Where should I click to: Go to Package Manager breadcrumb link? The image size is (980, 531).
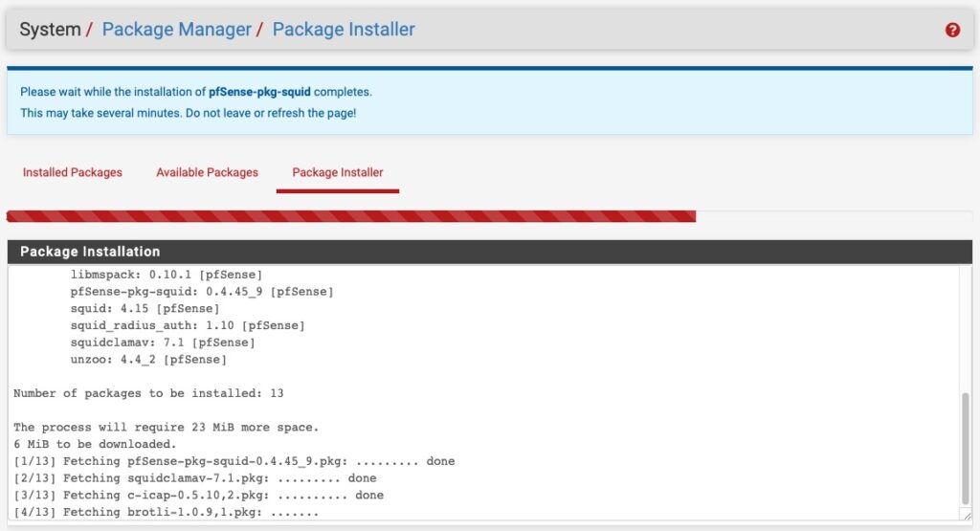[x=176, y=30]
